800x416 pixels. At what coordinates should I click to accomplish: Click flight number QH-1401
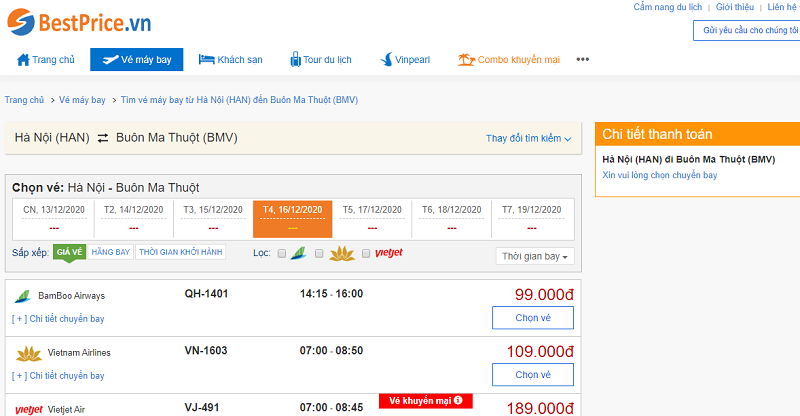(206, 294)
